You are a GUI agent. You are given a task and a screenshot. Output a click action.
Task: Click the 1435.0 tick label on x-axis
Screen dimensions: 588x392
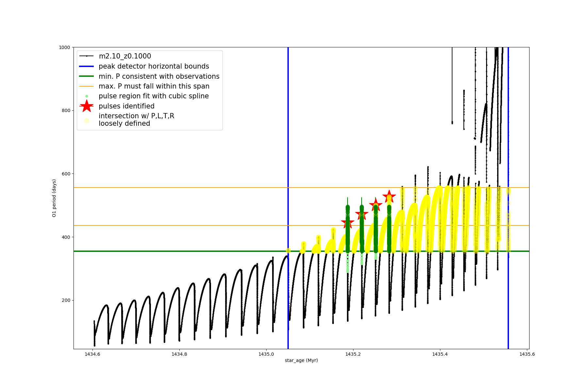266,354
